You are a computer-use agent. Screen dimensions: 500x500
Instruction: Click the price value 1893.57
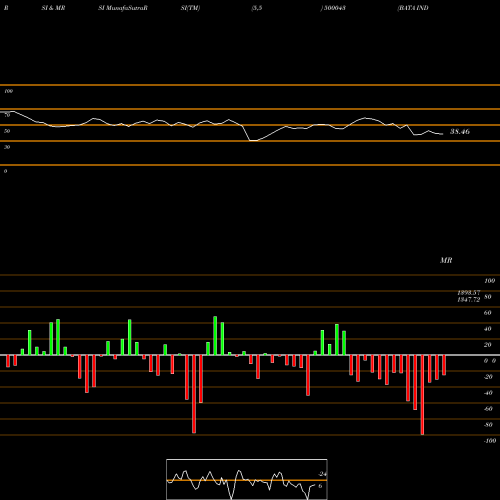click(x=469, y=292)
